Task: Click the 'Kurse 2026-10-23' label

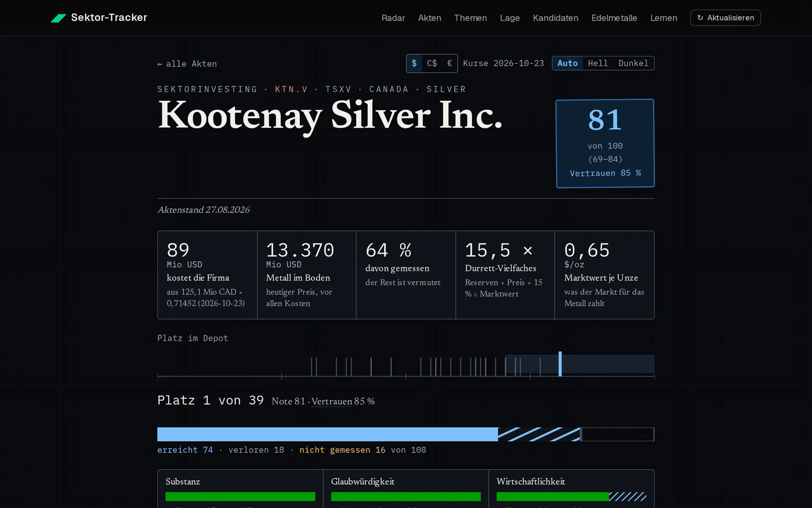Action: pyautogui.click(x=503, y=63)
